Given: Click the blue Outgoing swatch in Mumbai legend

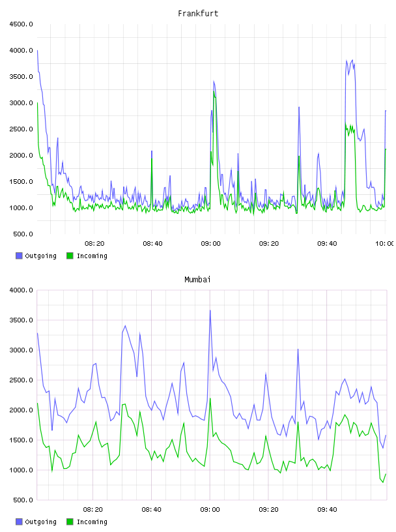Looking at the screenshot, I should pyautogui.click(x=19, y=522).
